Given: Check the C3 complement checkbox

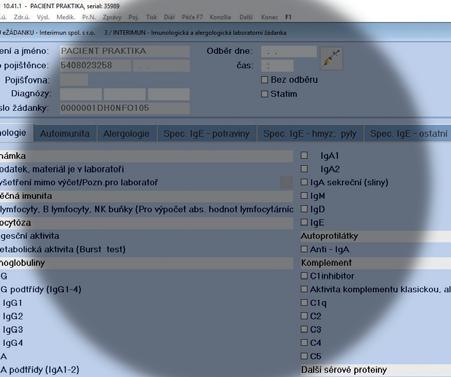Looking at the screenshot, I should pos(304,329).
